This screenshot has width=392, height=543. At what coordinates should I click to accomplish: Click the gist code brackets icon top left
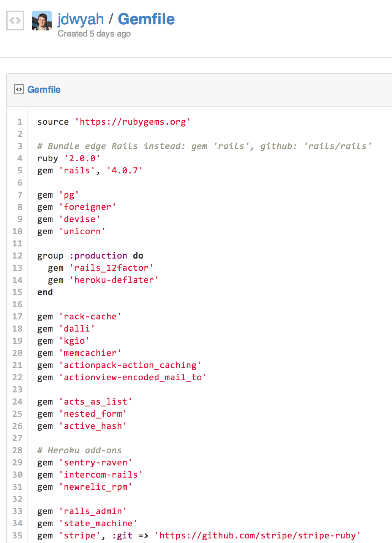[15, 19]
